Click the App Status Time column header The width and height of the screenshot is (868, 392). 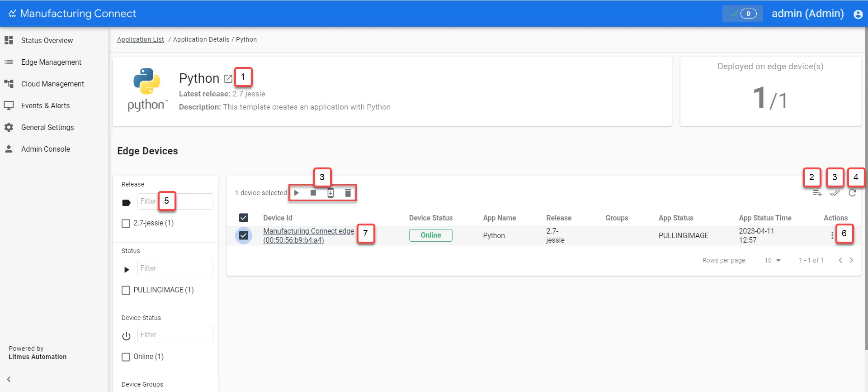pos(765,218)
